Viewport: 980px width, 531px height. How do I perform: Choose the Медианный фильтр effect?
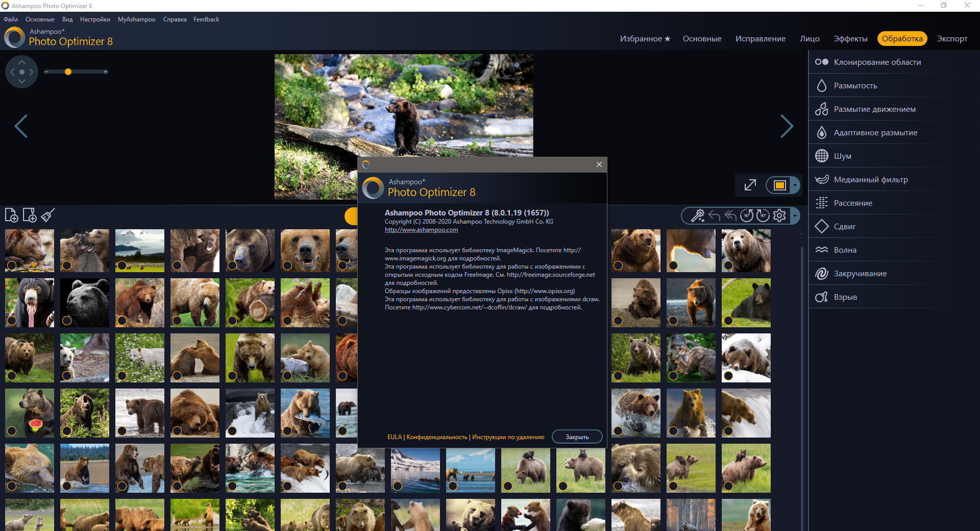870,180
